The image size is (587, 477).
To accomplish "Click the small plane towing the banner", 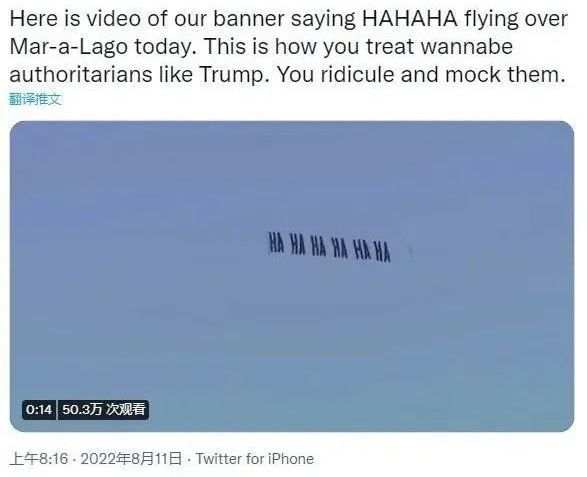I will (411, 252).
